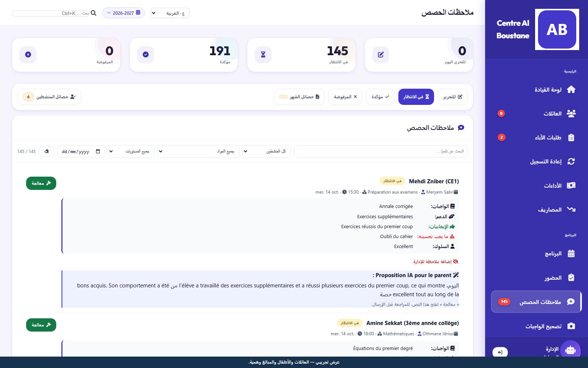The width and height of the screenshot is (588, 368).
Task: Click the الحضور attendance clipboard icon
Action: (x=571, y=277)
